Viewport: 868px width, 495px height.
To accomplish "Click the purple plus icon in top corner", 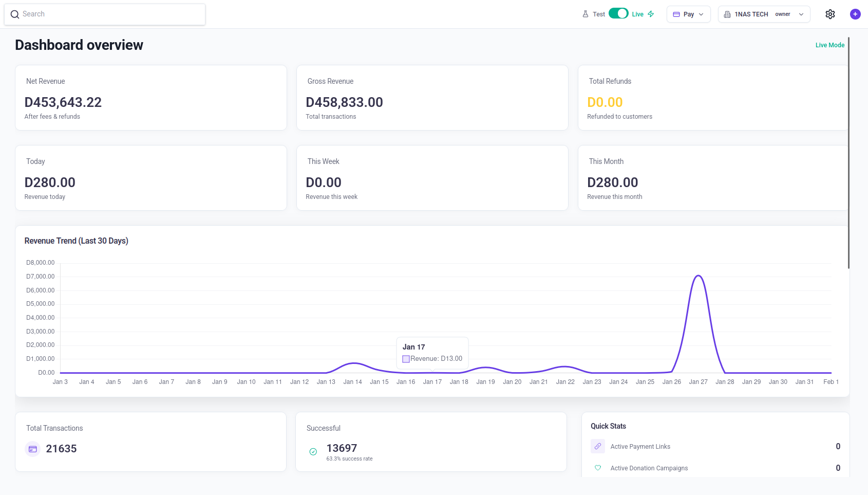I will click(x=855, y=14).
